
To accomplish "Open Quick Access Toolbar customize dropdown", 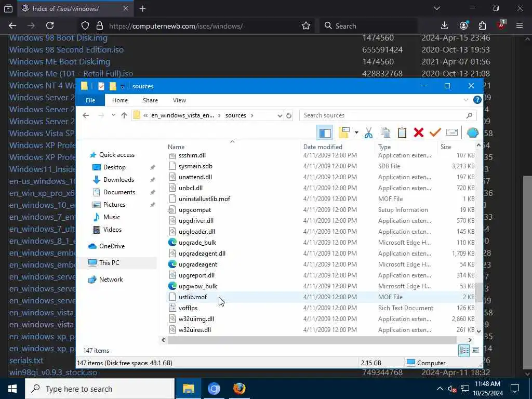I will pyautogui.click(x=122, y=87).
